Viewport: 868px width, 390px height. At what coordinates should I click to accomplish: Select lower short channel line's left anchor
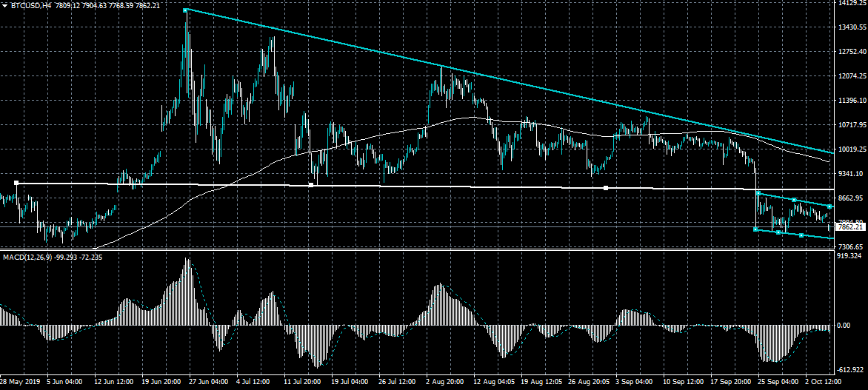pyautogui.click(x=755, y=229)
